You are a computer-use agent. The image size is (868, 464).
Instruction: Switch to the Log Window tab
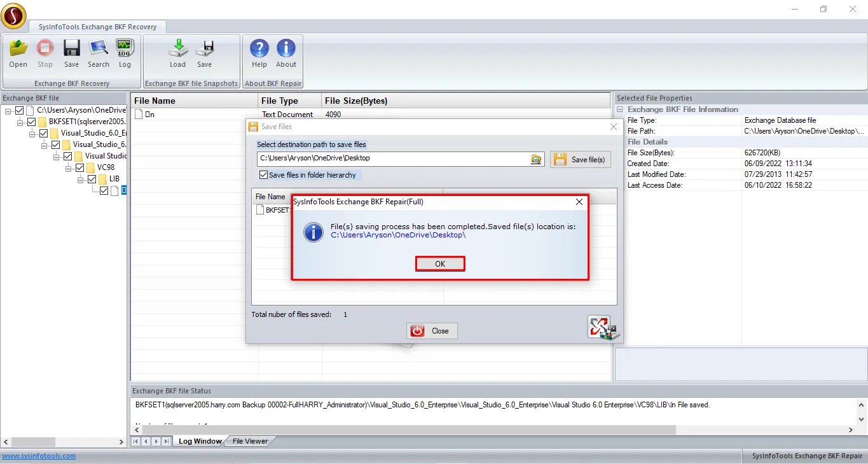point(200,441)
